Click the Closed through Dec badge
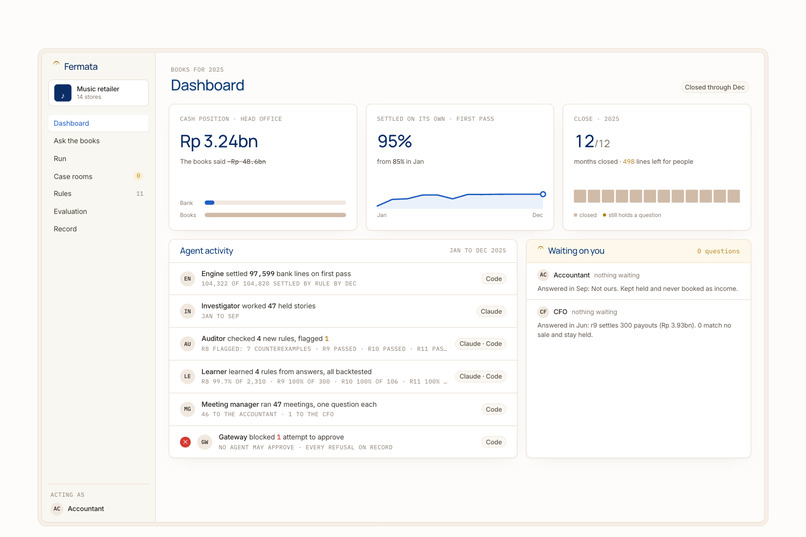Screen dimensions: 806x537 pos(715,87)
